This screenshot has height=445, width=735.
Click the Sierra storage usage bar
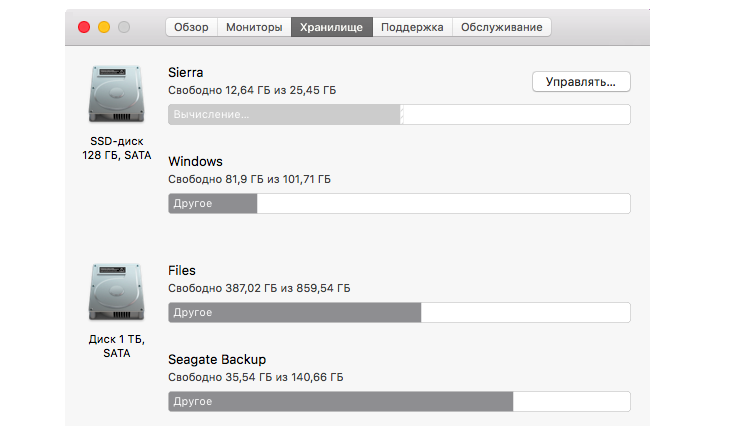point(399,114)
